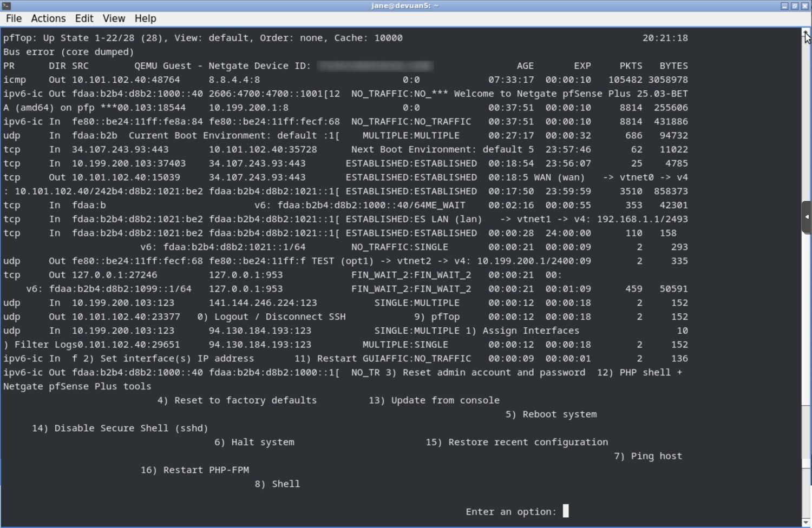The image size is (812, 528).
Task: Click the window title 'jane@devuan5: ~'
Action: coord(405,5)
